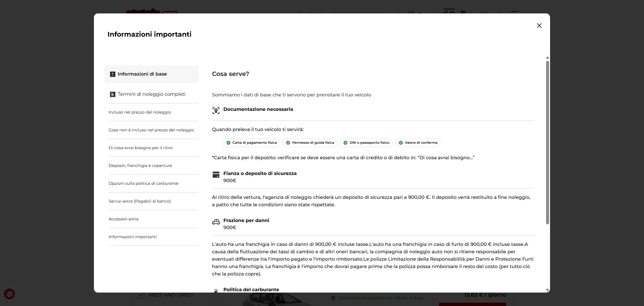Click the scroll down arrow of dialog
The height and width of the screenshot is (306, 644).
(x=547, y=290)
